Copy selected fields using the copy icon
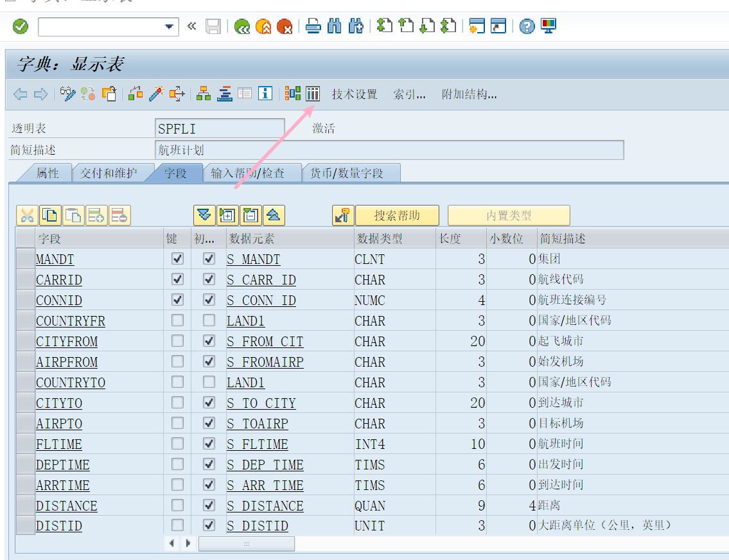729x560 pixels. click(x=50, y=215)
